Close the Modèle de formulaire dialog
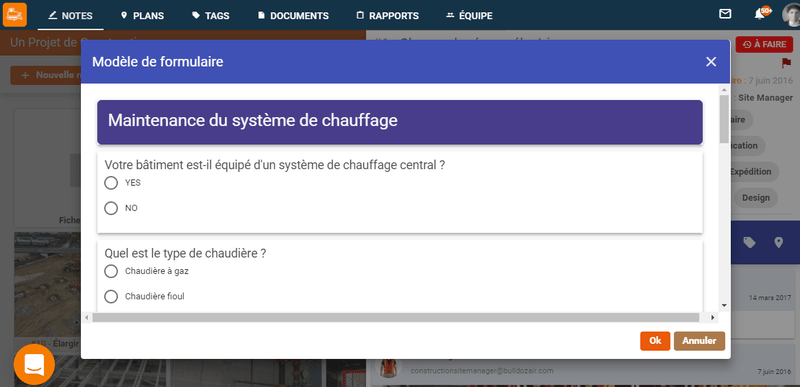The image size is (800, 387). coord(711,62)
